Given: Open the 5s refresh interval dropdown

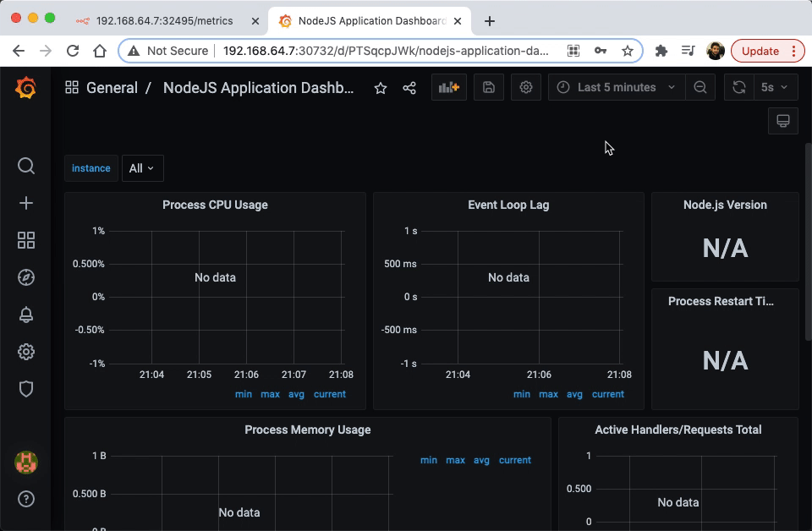Looking at the screenshot, I should tap(776, 87).
